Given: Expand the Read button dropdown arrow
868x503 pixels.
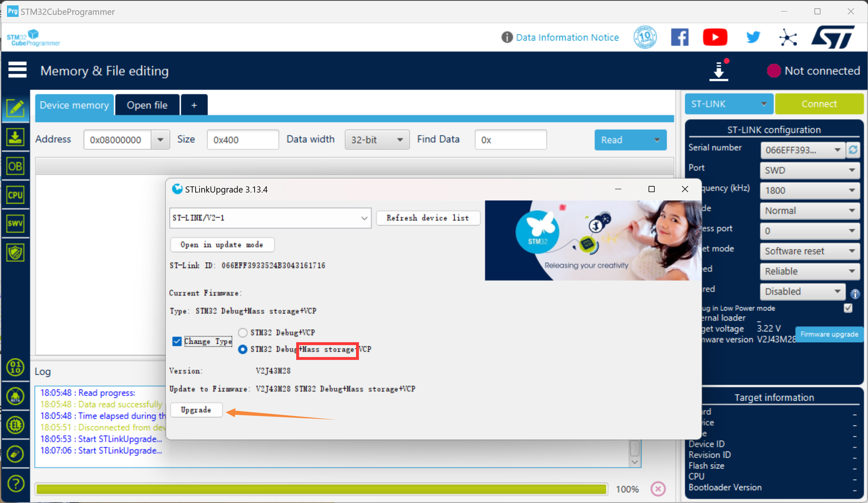Looking at the screenshot, I should pos(657,140).
